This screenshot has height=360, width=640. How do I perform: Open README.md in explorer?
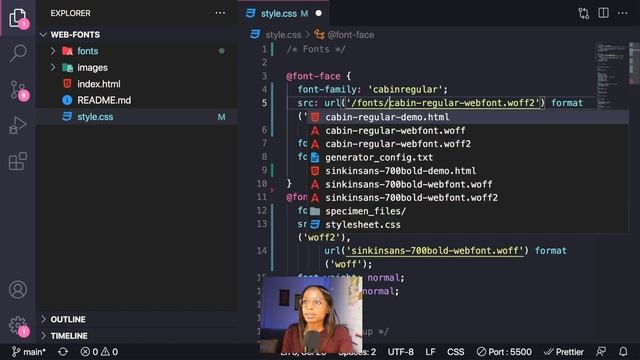coord(138,100)
